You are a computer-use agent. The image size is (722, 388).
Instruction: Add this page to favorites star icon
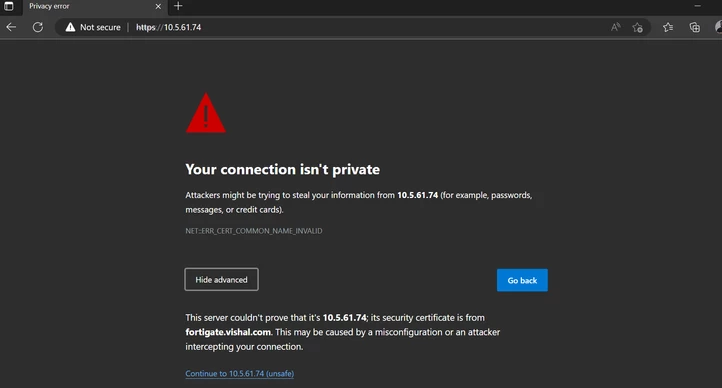638,28
